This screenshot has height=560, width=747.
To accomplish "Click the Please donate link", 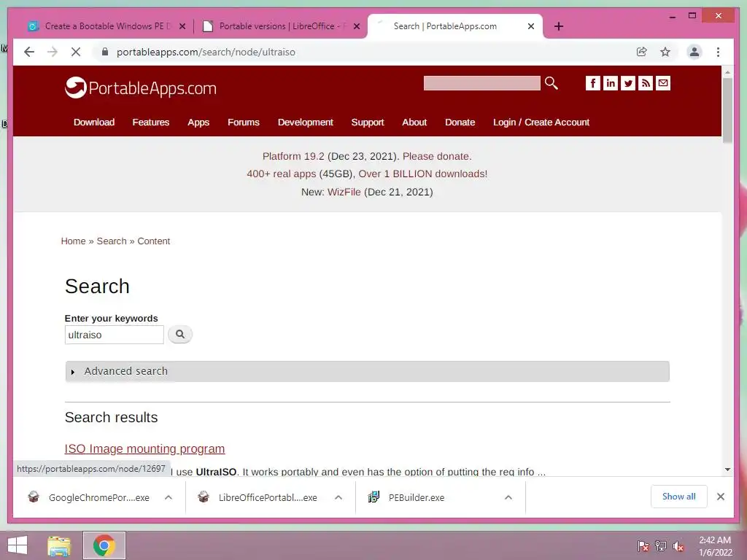I will pyautogui.click(x=437, y=156).
